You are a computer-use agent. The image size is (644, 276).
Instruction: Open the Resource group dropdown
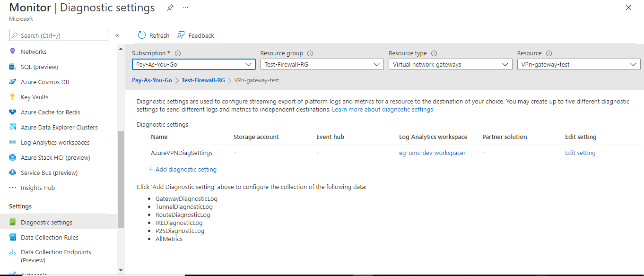322,64
